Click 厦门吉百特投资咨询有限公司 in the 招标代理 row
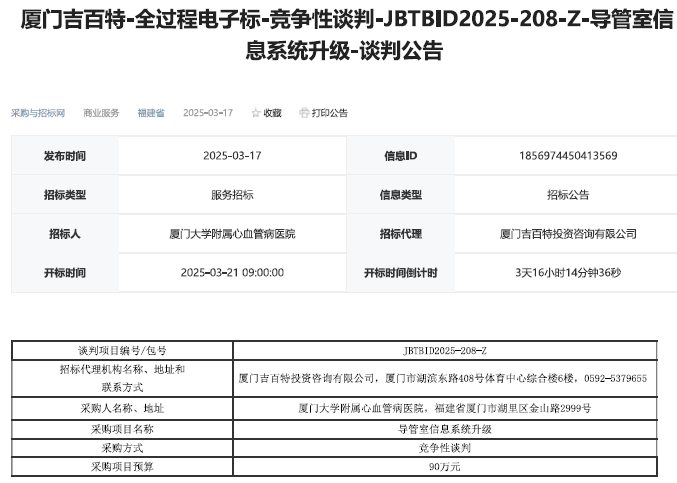The image size is (677, 483). [x=568, y=234]
